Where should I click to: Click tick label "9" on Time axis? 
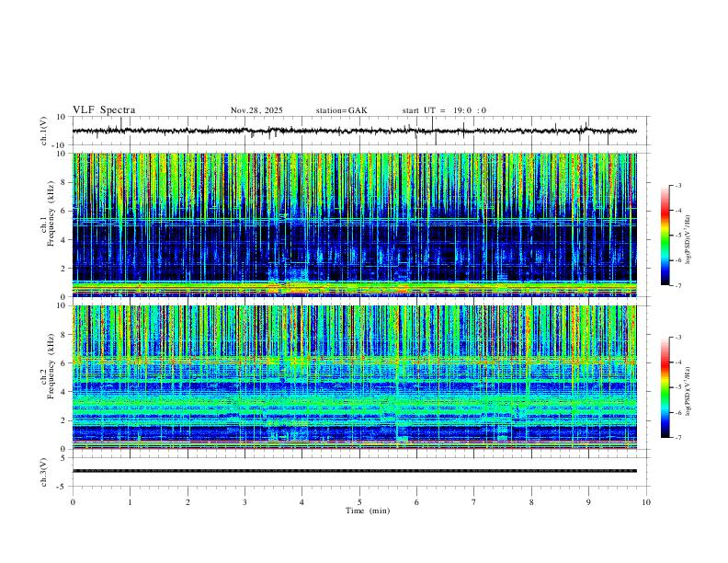[588, 502]
